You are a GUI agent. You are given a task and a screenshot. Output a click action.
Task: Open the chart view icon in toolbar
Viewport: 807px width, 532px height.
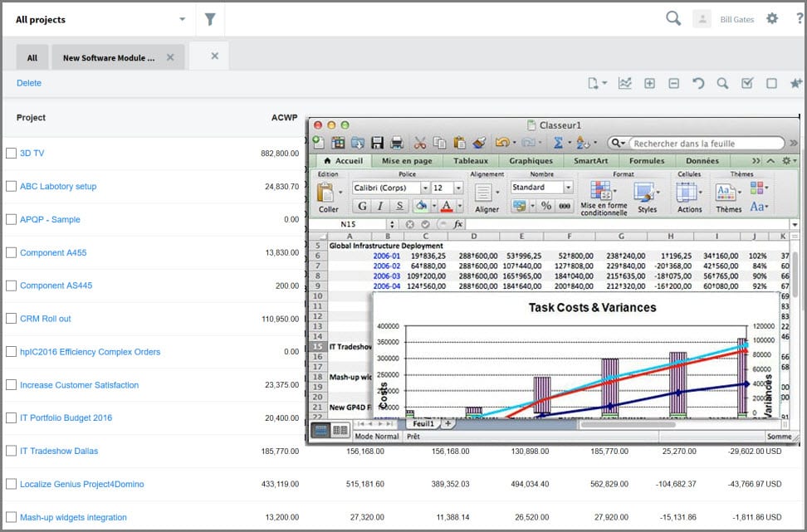pos(624,83)
